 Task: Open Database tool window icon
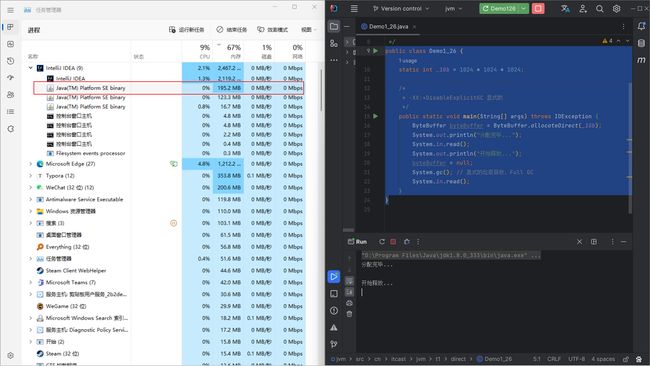point(641,43)
